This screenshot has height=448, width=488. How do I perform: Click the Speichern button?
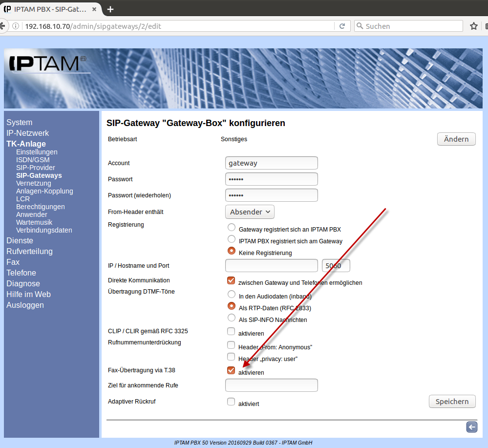click(x=452, y=402)
